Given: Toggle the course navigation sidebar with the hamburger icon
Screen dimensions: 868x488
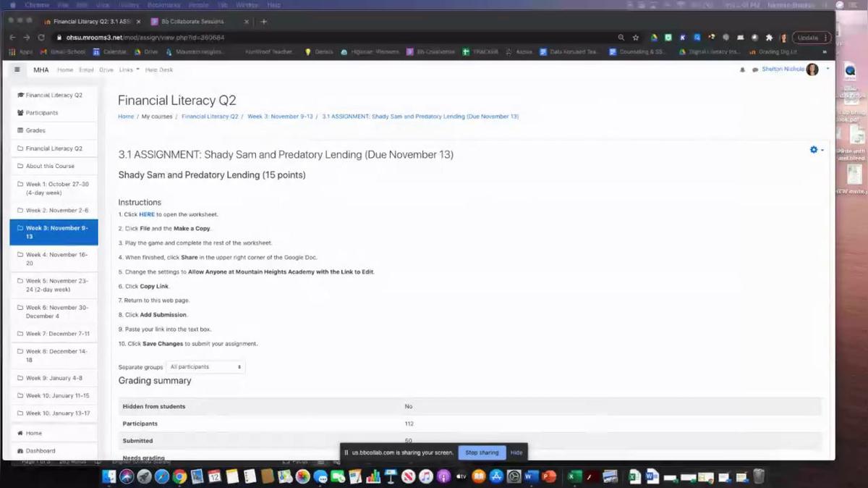Looking at the screenshot, I should click(17, 70).
